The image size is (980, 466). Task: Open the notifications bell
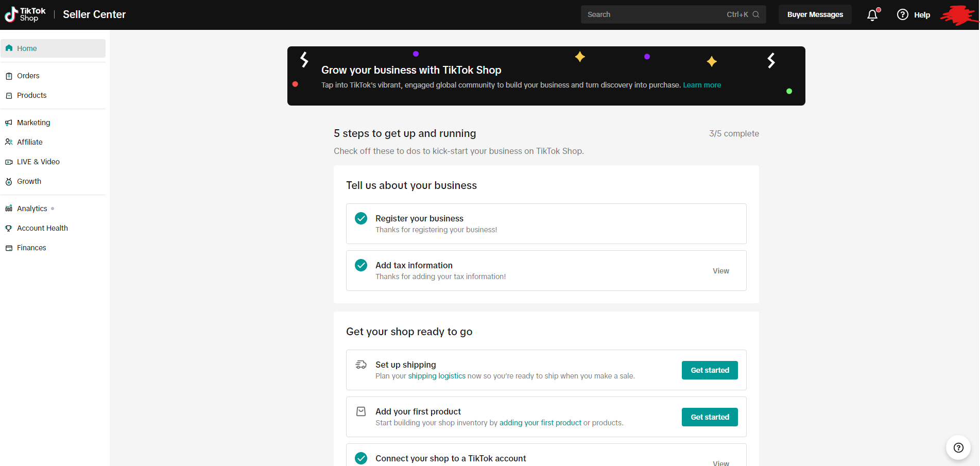click(872, 15)
